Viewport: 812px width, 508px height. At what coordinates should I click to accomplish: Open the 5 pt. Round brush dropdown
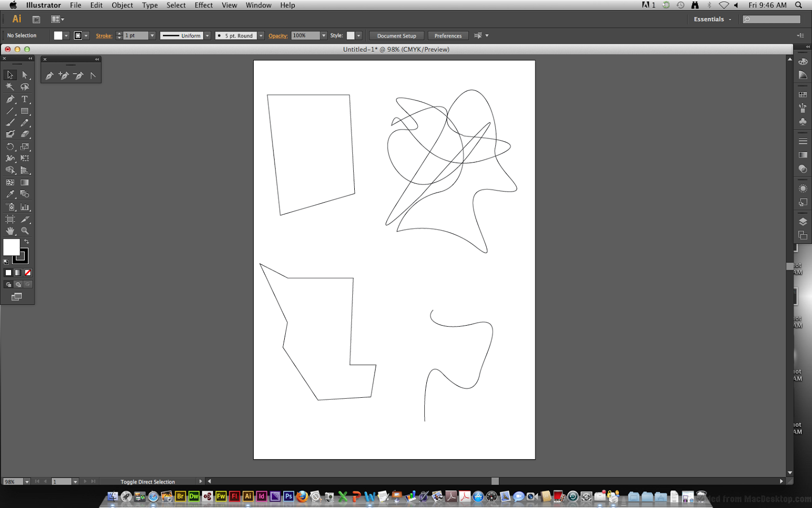(260, 36)
